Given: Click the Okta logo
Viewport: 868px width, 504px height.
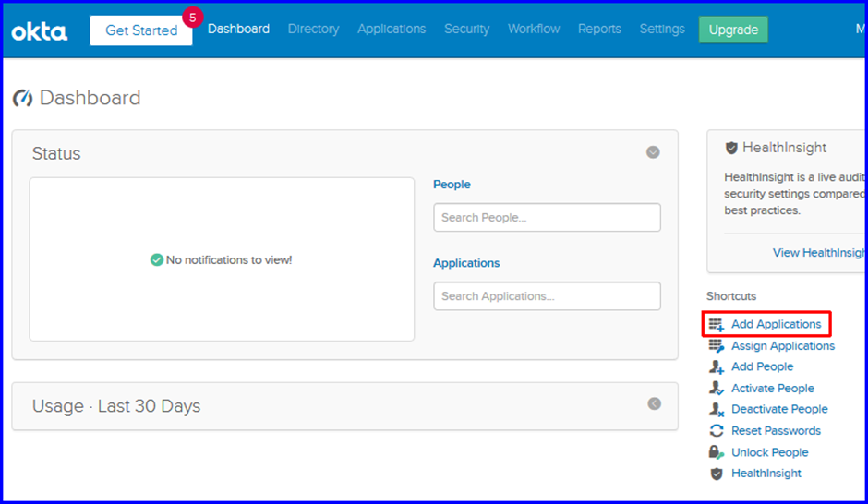Looking at the screenshot, I should click(40, 31).
